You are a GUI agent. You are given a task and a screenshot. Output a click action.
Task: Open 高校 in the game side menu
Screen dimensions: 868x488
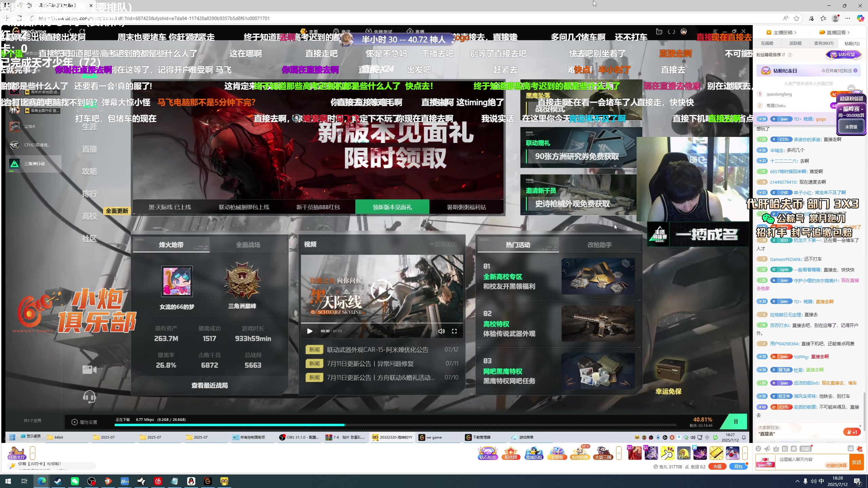pos(90,216)
